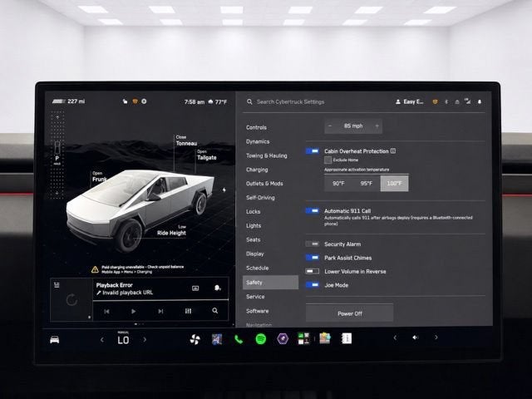Toggle Automatic 911 Call switch
The width and height of the screenshot is (532, 399).
click(x=313, y=210)
